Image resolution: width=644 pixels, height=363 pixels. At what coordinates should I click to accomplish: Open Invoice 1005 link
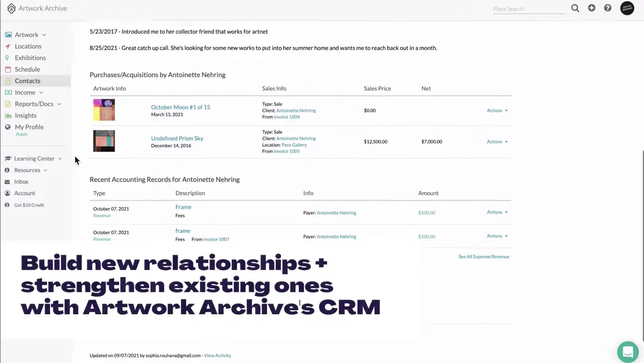287,151
